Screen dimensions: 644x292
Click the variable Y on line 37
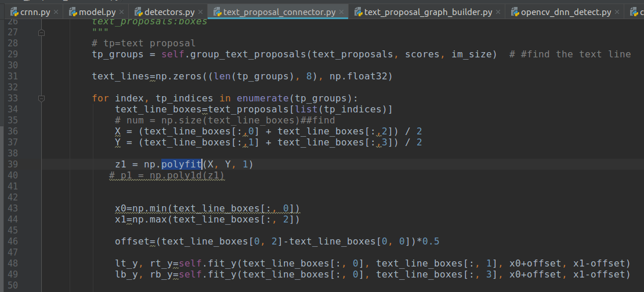coord(118,143)
